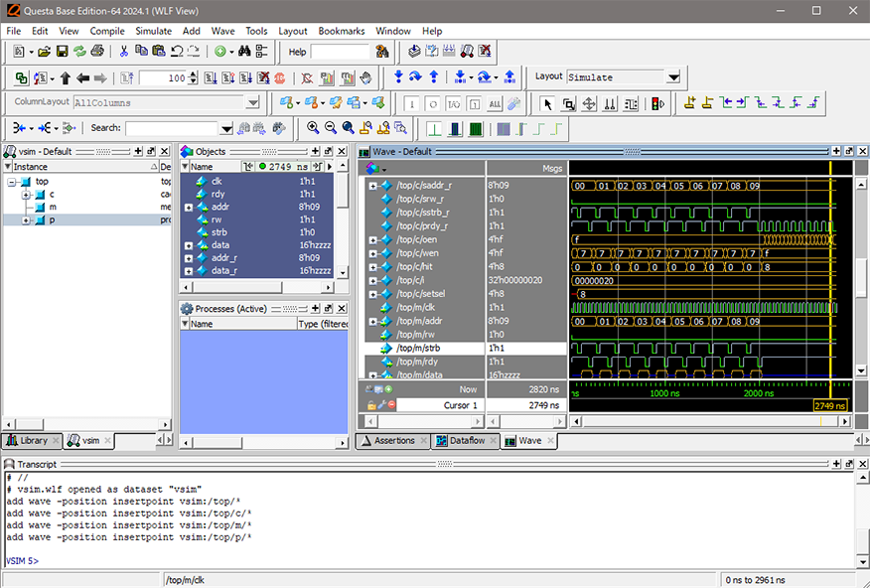Click the Objects panel vertical scrollbar
This screenshot has height=588, width=870.
[343, 220]
